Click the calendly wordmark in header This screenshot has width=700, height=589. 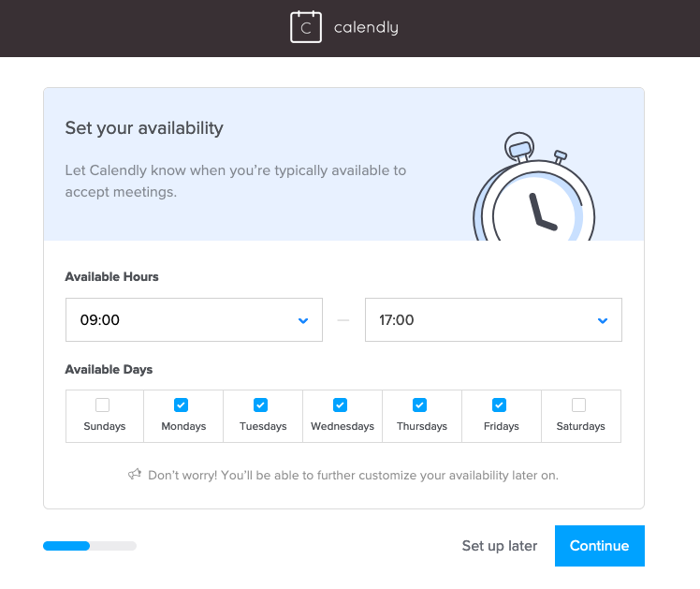(x=366, y=28)
